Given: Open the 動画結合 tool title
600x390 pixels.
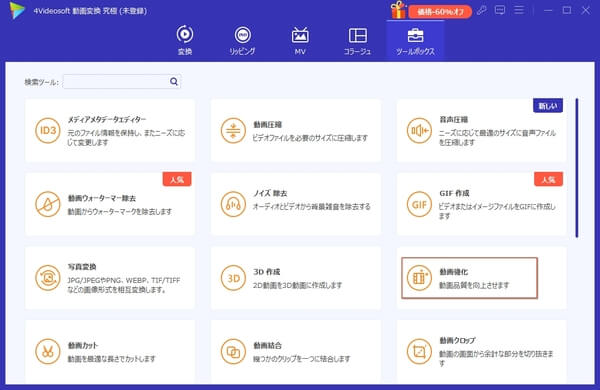Looking at the screenshot, I should tap(267, 346).
